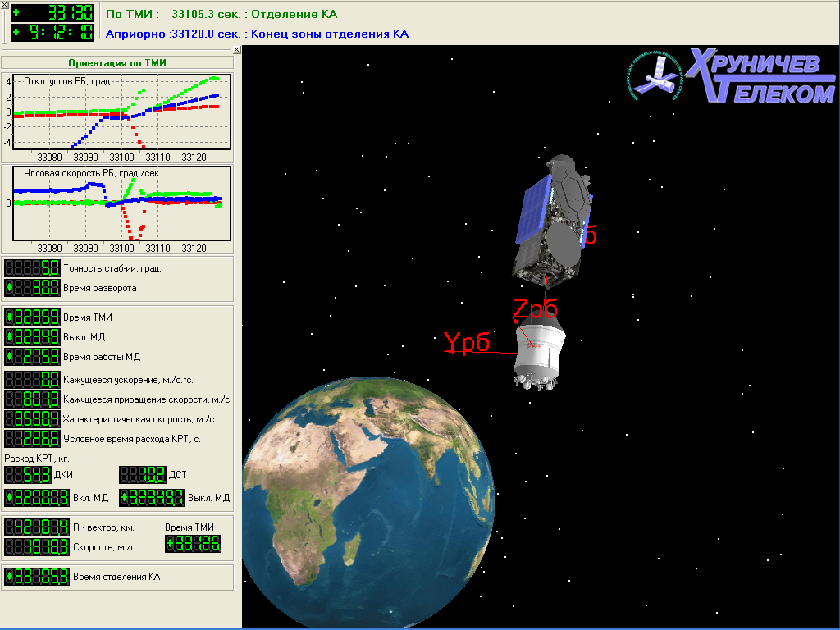The image size is (840, 630).
Task: Click the 'Время разворота' digital indicator
Action: click(33, 288)
